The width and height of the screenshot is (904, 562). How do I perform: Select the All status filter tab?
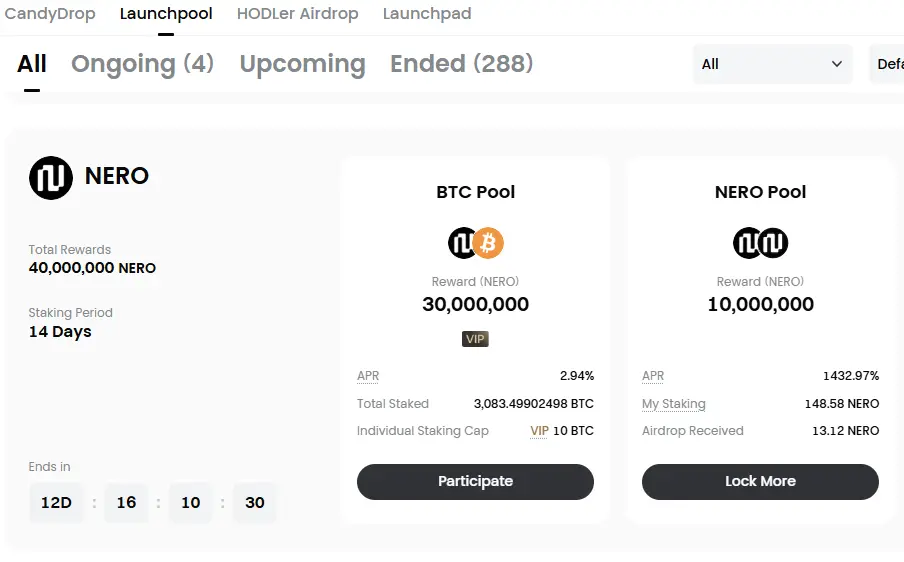click(x=32, y=63)
